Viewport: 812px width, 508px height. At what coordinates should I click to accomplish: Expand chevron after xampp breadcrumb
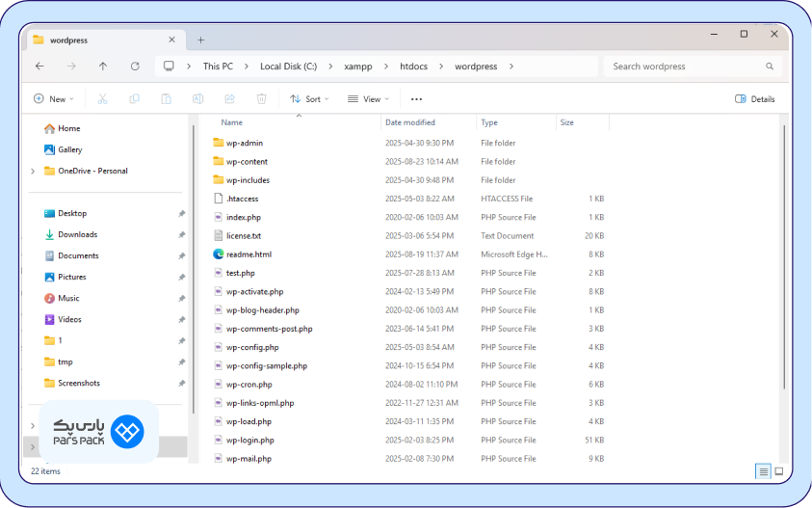[x=386, y=67]
